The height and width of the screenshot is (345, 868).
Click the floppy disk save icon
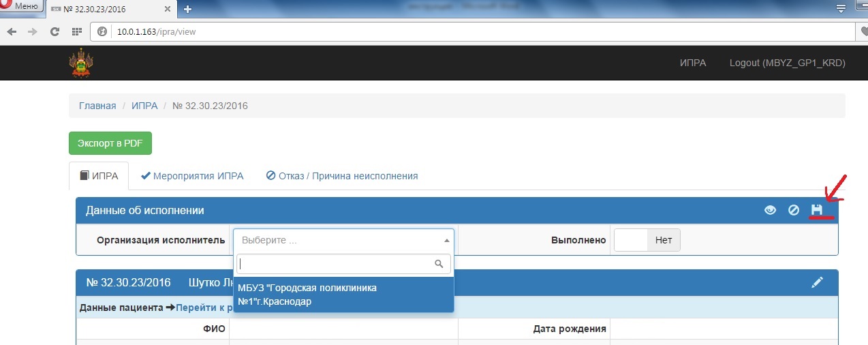click(x=816, y=210)
